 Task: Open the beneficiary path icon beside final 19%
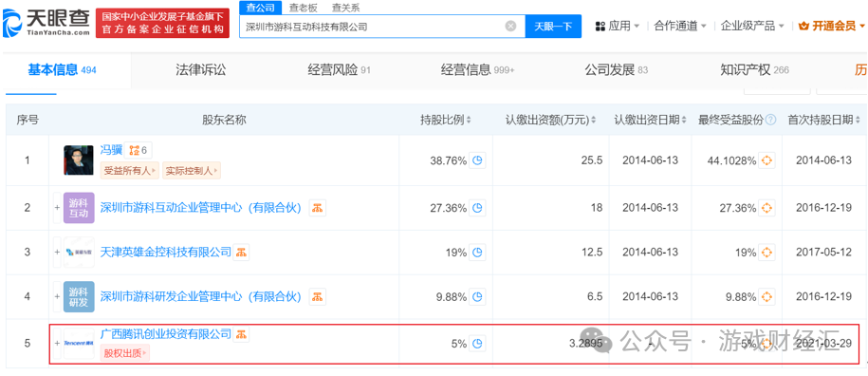(766, 253)
